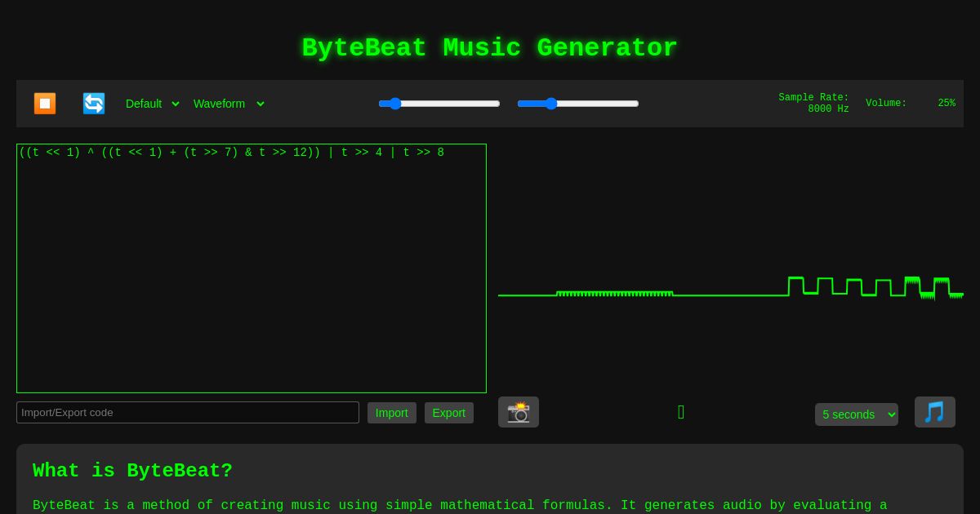Click the ByteBeat Music Generator title
The width and height of the screenshot is (980, 514).
point(489,48)
